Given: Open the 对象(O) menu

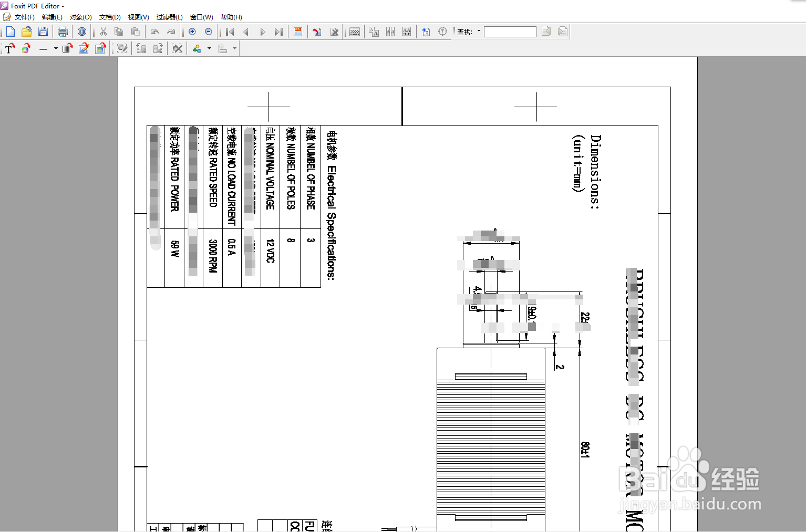Looking at the screenshot, I should [x=80, y=17].
